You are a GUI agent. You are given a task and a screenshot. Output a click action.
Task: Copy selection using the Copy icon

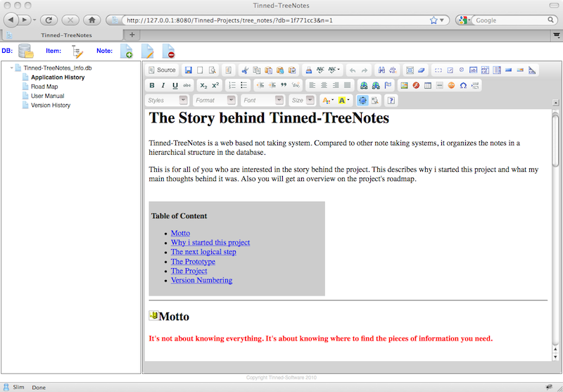tap(257, 70)
